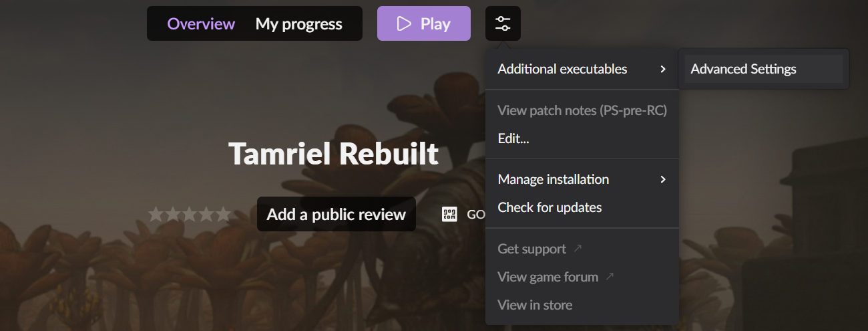
Task: Open View patch notes (PS-pre-RC)
Action: [582, 110]
